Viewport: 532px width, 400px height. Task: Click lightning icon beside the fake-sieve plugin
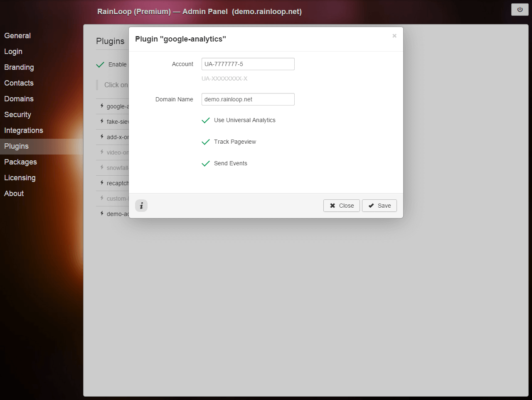click(x=102, y=121)
